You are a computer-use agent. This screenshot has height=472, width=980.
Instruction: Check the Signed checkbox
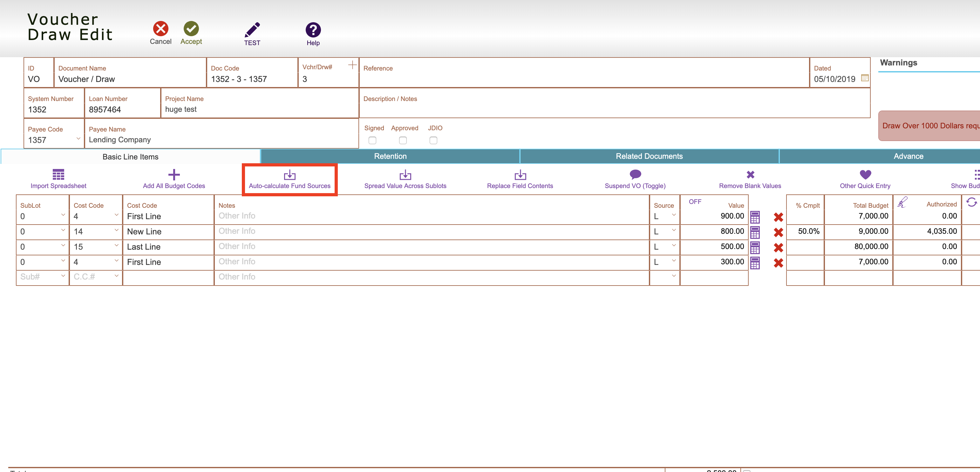point(372,140)
